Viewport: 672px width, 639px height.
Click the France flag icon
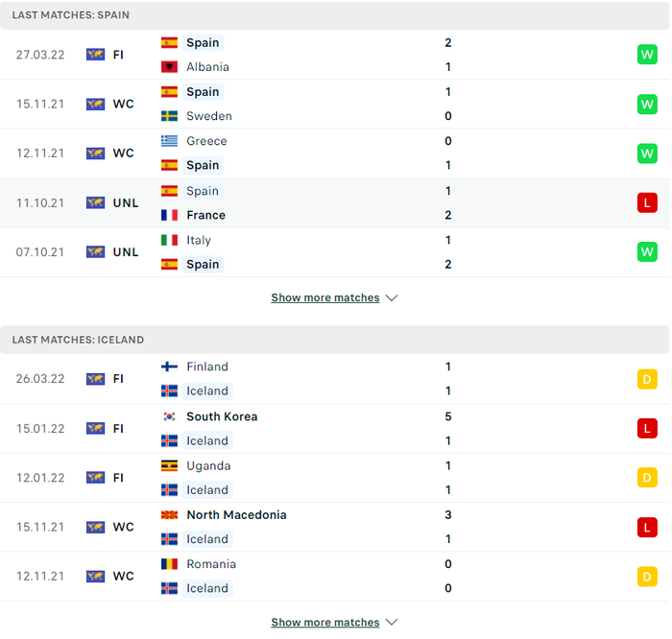point(169,215)
